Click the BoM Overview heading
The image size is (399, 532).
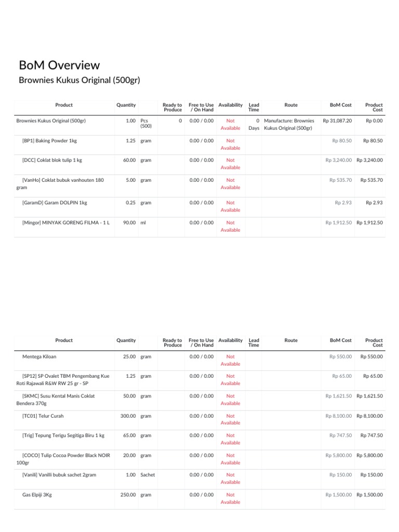pyautogui.click(x=59, y=65)
